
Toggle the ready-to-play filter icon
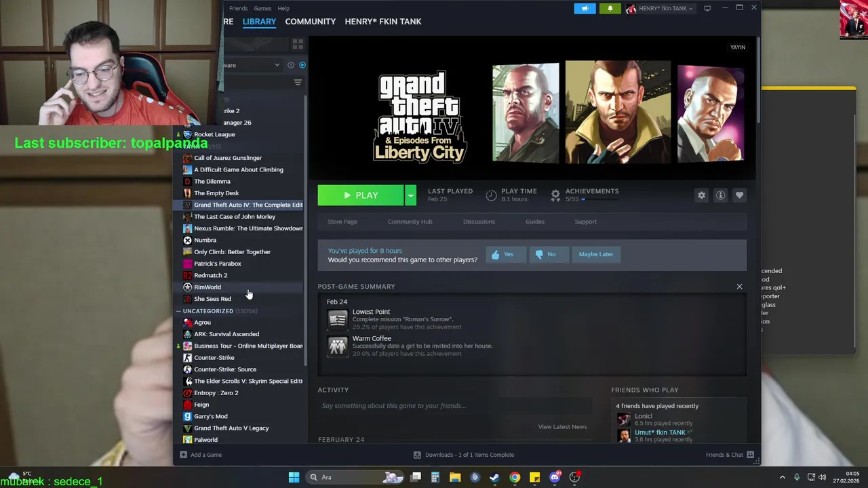coord(302,65)
